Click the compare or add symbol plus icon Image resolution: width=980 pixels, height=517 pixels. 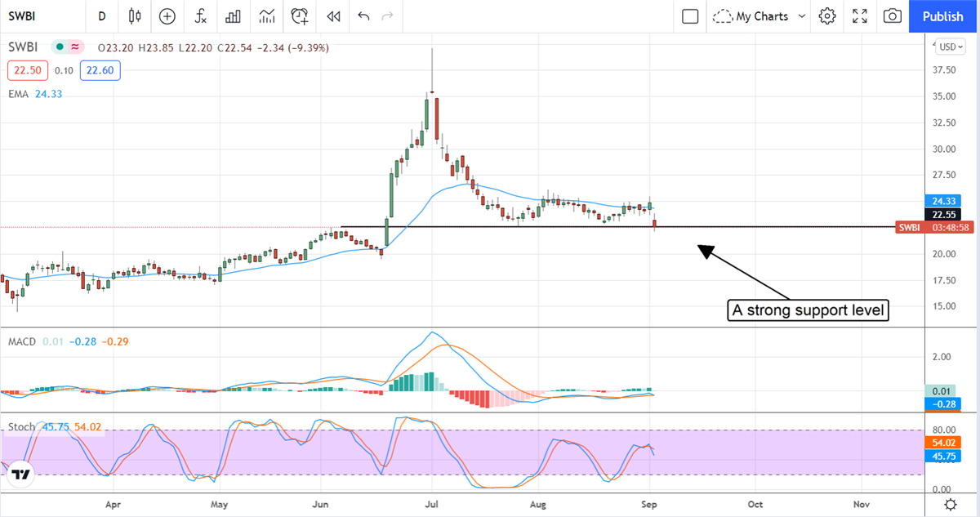[167, 16]
